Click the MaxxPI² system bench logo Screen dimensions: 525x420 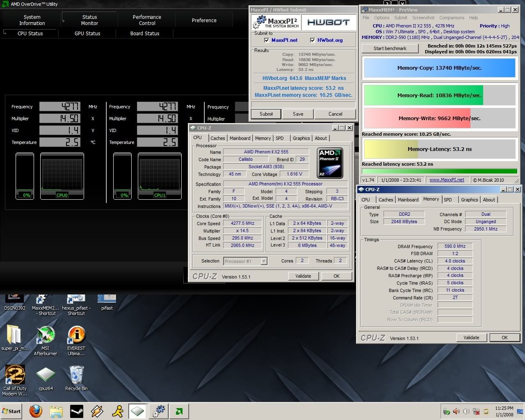point(276,23)
